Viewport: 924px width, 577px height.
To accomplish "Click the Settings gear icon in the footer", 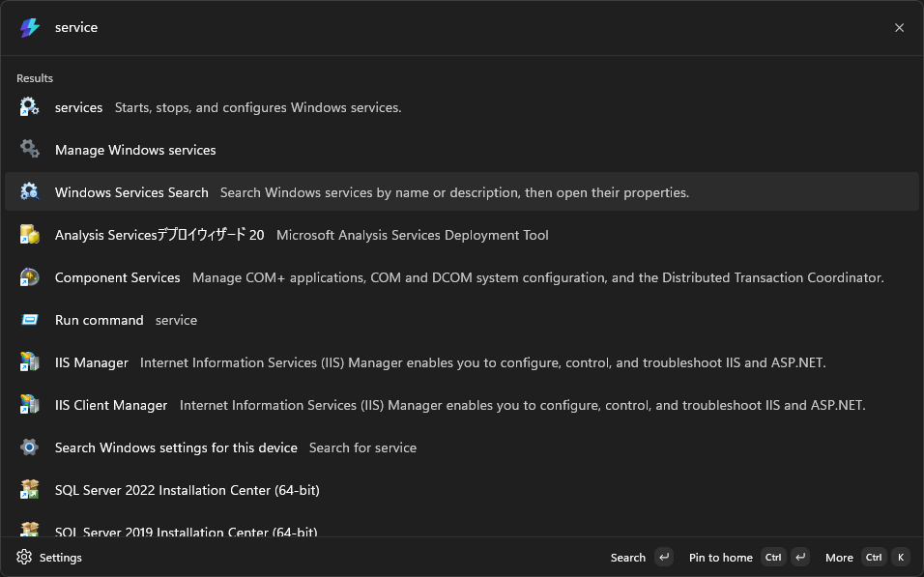I will point(24,557).
